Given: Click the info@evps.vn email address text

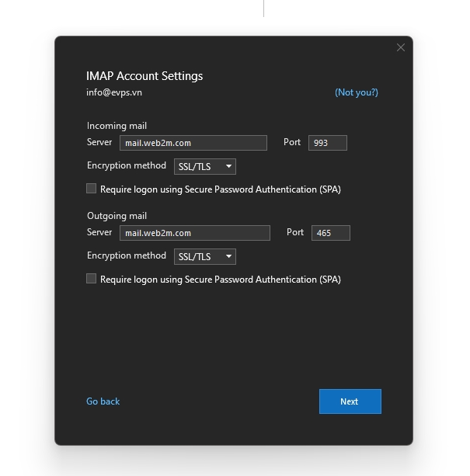Looking at the screenshot, I should 113,92.
